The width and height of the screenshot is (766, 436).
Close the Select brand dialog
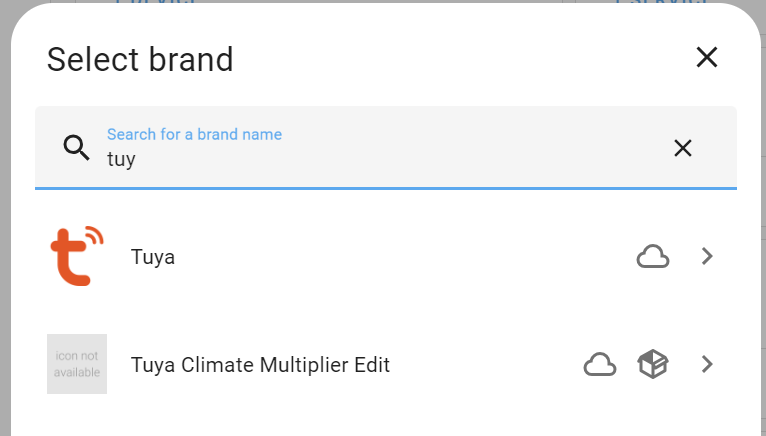click(706, 58)
